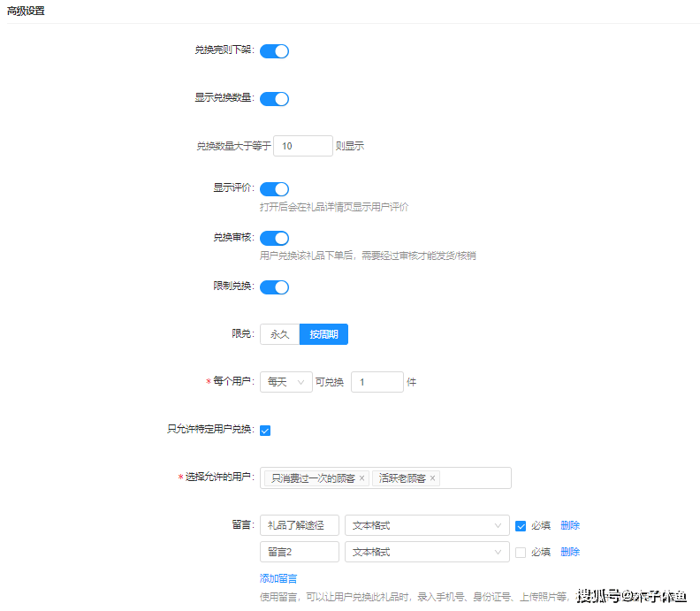Turn off the 显示兑换数量 switch
The image size is (700, 611).
(274, 99)
